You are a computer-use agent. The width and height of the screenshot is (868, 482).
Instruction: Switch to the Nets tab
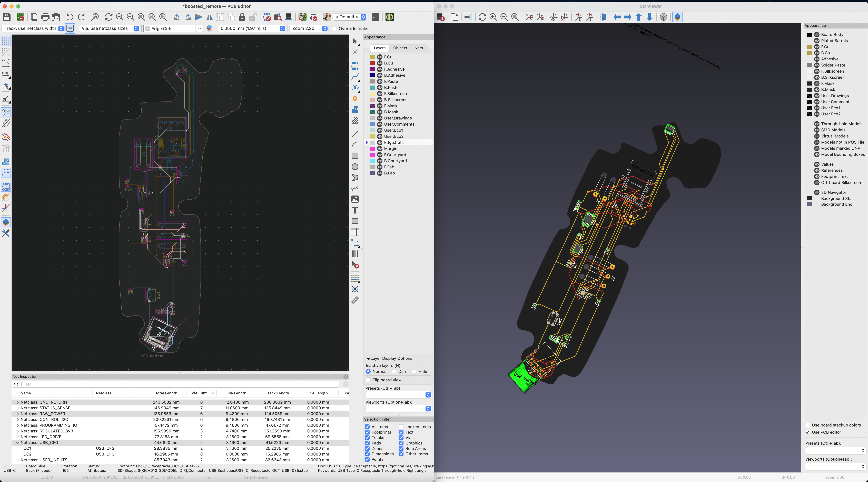[x=419, y=48]
